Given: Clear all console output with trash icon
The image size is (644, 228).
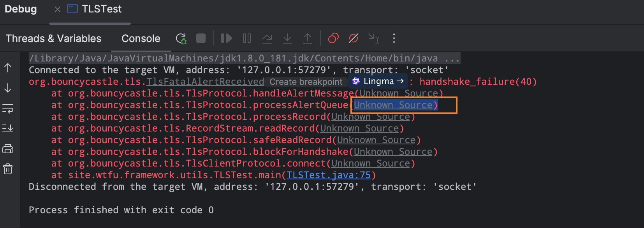Looking at the screenshot, I should tap(8, 169).
